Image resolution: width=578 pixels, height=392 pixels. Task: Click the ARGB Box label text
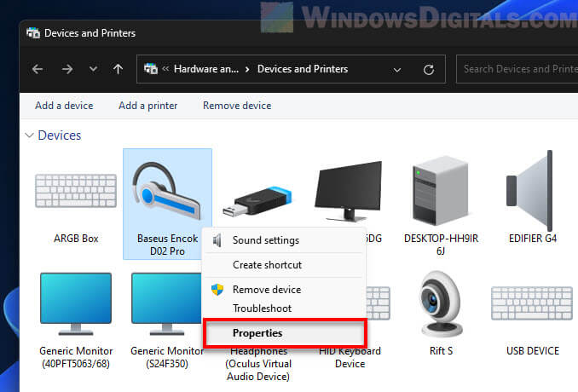[x=76, y=239]
